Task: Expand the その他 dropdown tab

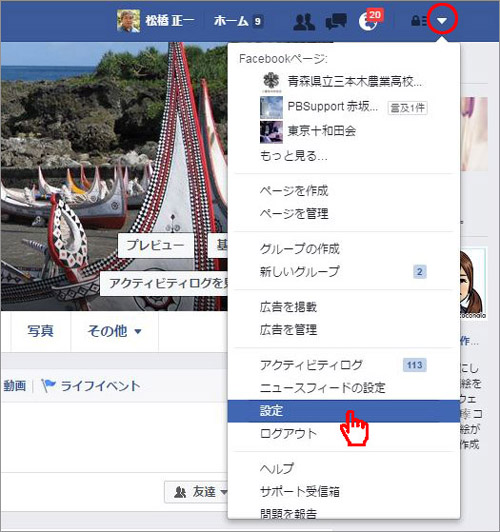Action: (114, 331)
